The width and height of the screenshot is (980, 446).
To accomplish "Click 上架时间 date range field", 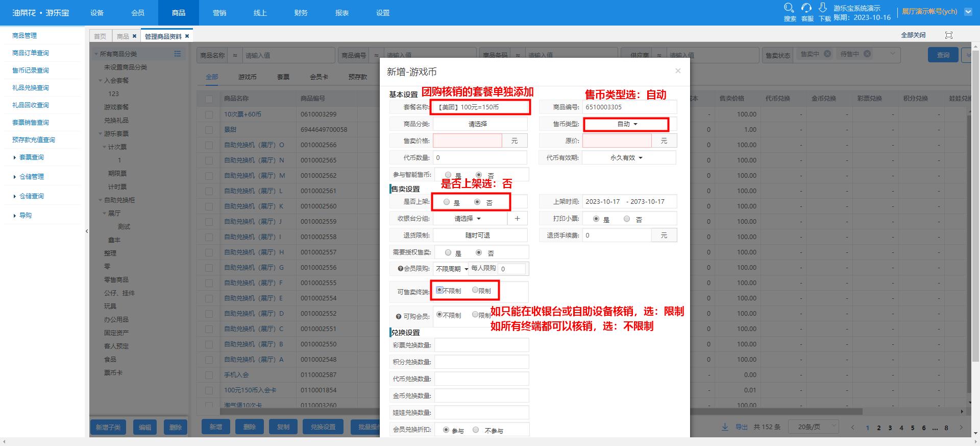I will 629,202.
